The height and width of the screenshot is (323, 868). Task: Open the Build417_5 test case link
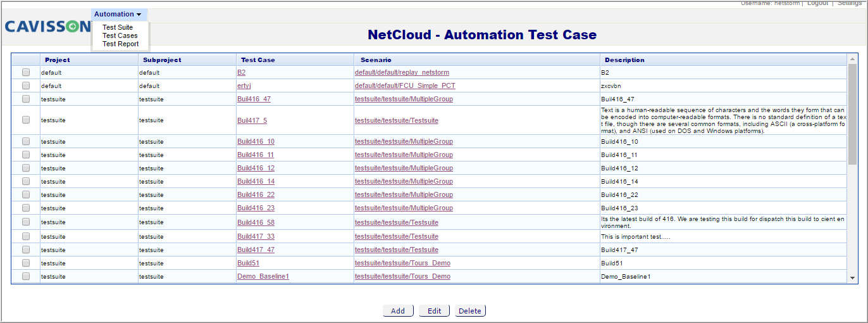point(252,120)
